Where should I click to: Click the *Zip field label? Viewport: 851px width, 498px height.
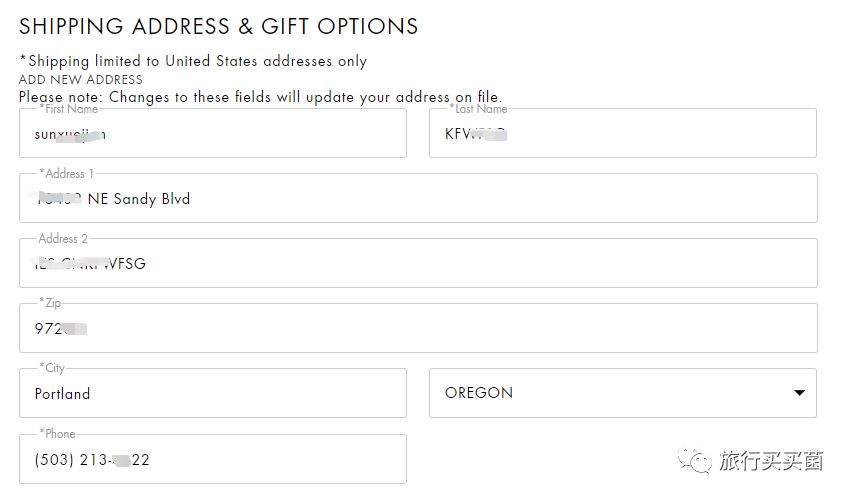pos(51,303)
